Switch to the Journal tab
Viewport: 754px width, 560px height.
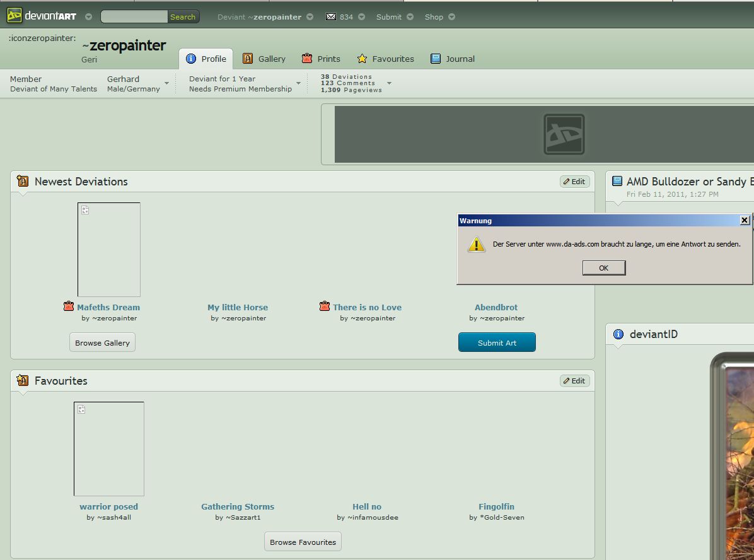pos(453,59)
